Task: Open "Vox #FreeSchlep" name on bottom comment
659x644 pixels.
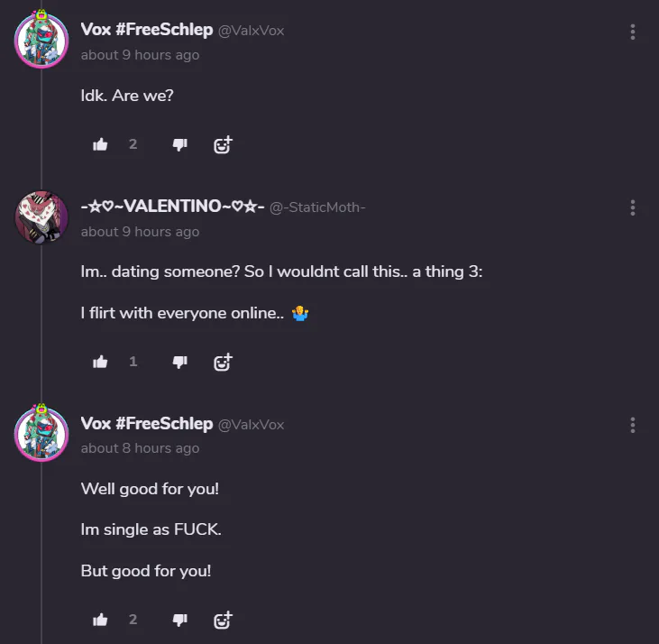Action: point(147,424)
